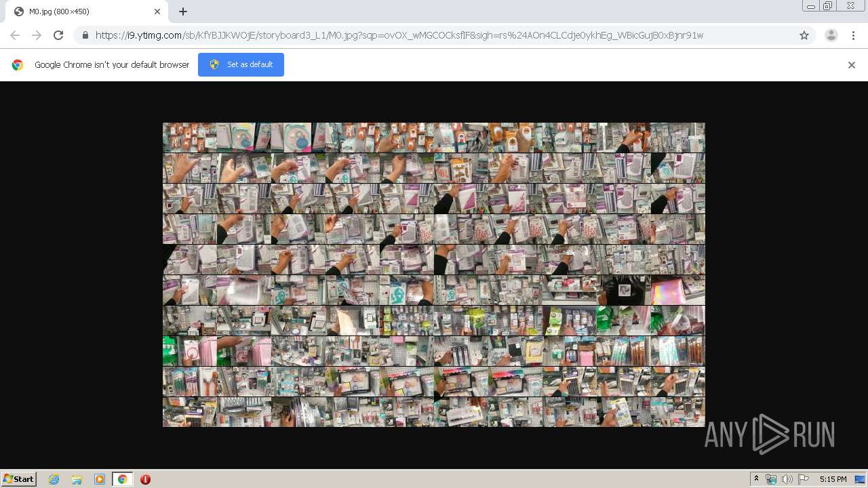
Task: View site information via lock icon
Action: (x=85, y=35)
